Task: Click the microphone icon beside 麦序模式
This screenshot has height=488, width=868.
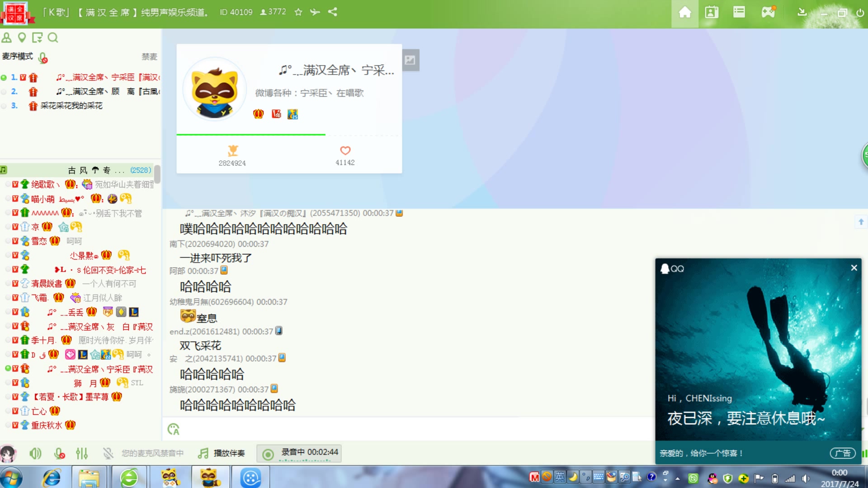Action: click(43, 57)
